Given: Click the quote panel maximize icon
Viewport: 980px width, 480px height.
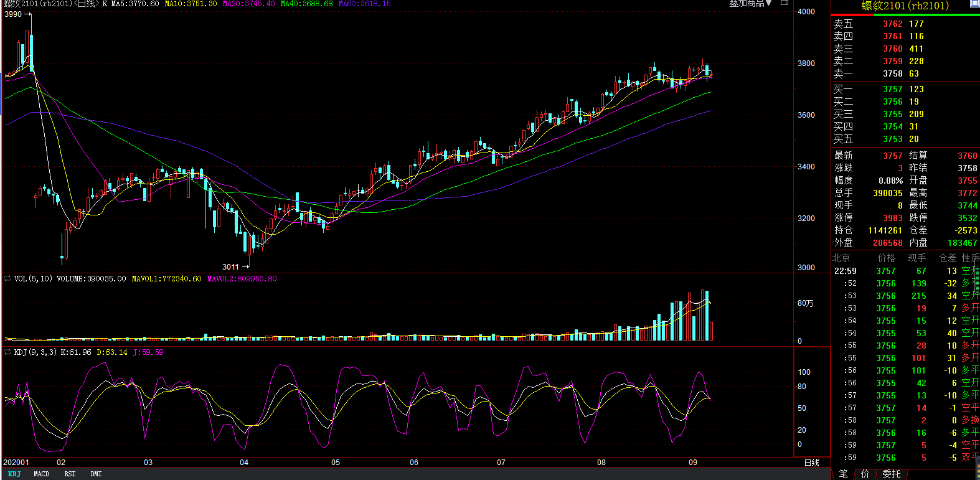Looking at the screenshot, I should click(x=974, y=4).
